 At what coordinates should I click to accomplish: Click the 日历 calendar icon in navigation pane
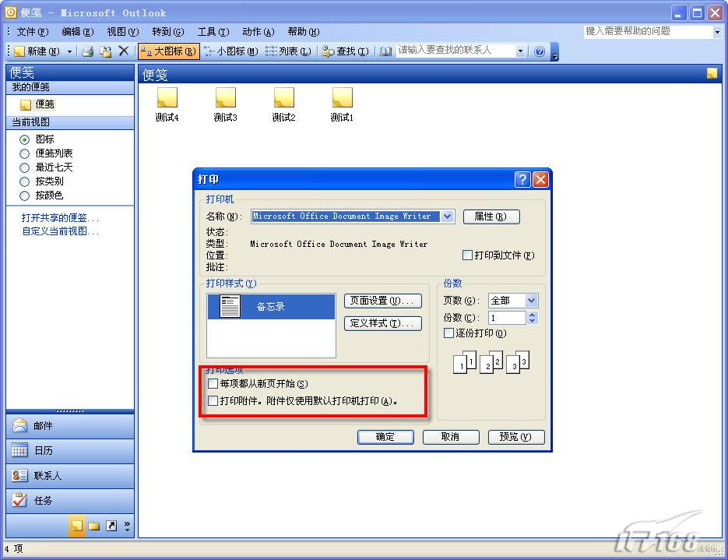click(20, 450)
